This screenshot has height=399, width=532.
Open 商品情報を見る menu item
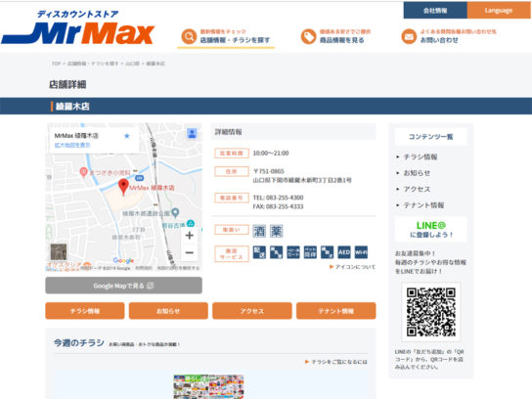pyautogui.click(x=341, y=40)
